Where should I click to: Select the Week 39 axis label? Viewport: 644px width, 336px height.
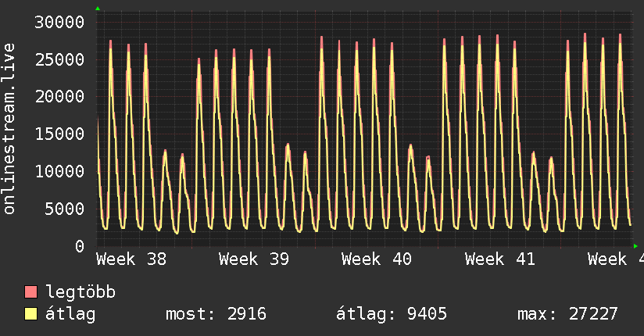254,259
